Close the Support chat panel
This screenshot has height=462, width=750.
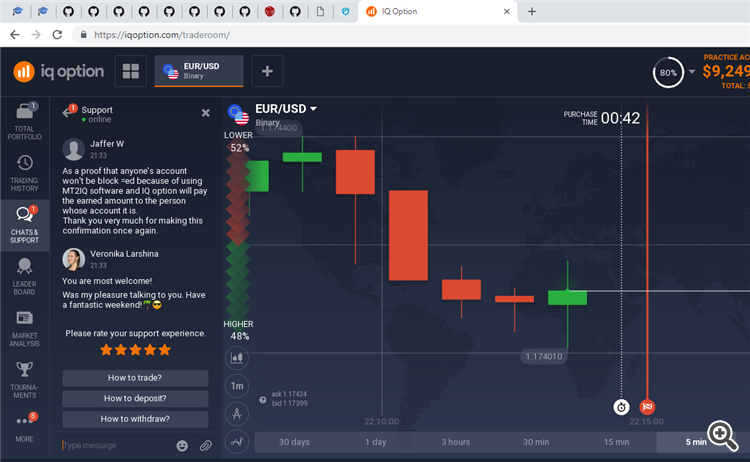point(206,113)
